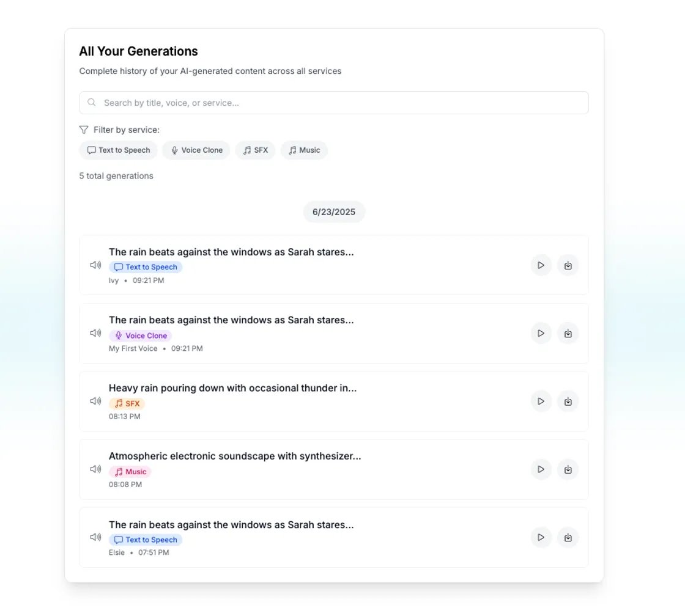685x616 pixels.
Task: Click the speaker icon on the Voice Clone row
Action: (95, 333)
